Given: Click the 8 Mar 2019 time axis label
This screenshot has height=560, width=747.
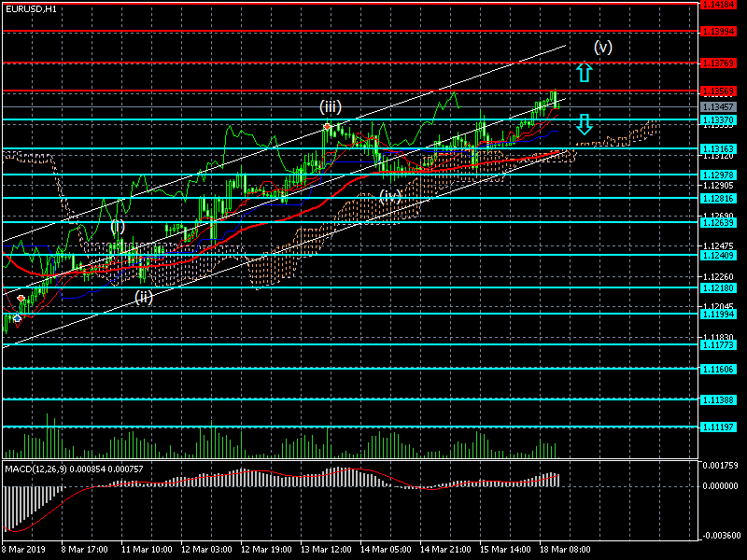Looking at the screenshot, I should [x=24, y=550].
